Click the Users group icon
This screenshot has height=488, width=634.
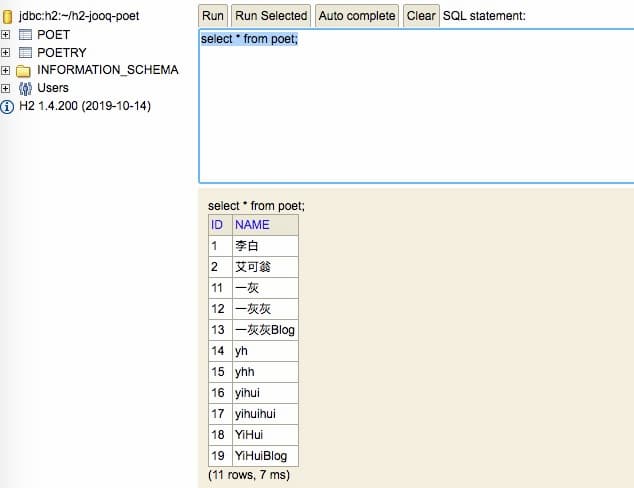click(x=25, y=88)
